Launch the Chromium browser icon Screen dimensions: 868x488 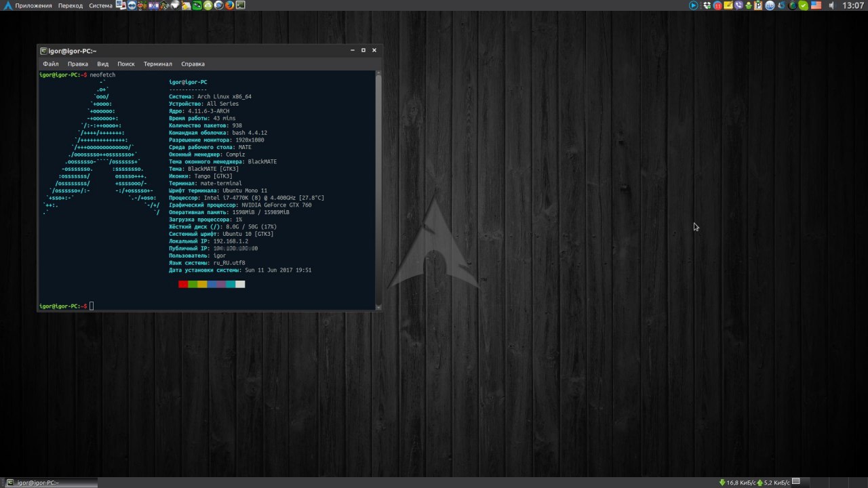(218, 5)
